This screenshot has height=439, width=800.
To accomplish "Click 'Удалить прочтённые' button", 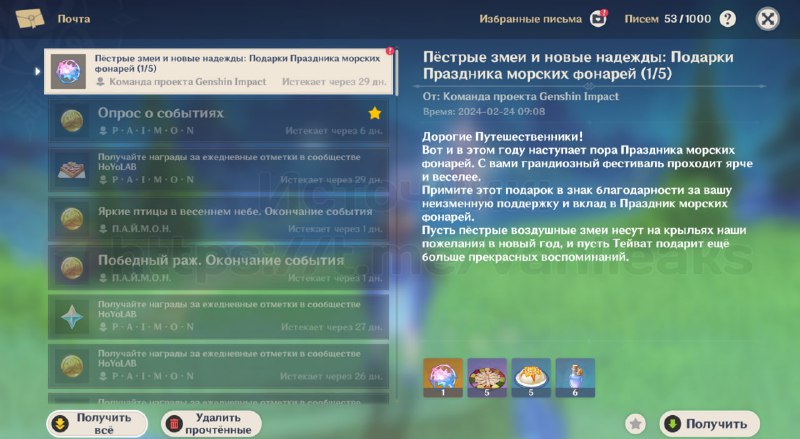I will coord(211,424).
